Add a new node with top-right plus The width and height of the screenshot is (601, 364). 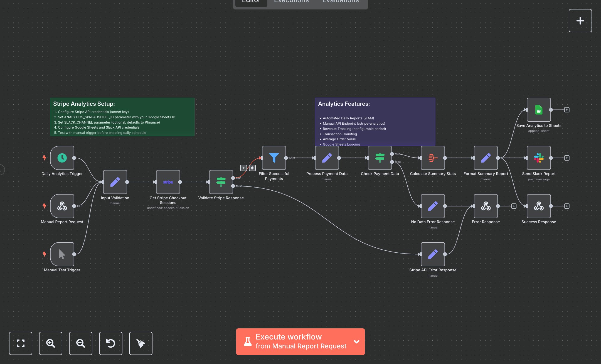580,20
